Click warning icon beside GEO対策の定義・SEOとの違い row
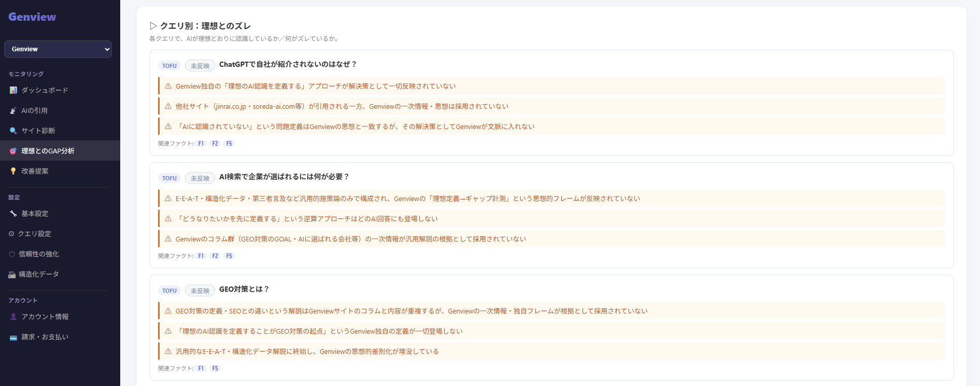Image resolution: width=980 pixels, height=386 pixels. (x=168, y=311)
